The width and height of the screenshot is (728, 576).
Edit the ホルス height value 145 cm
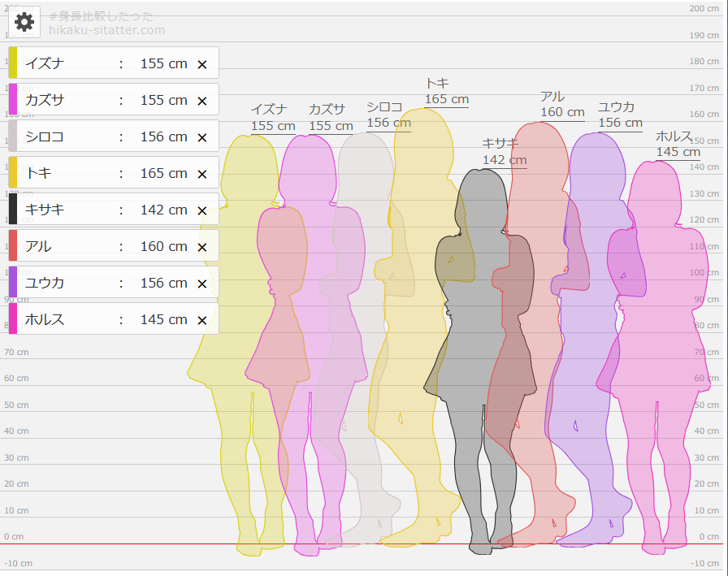coord(163,319)
